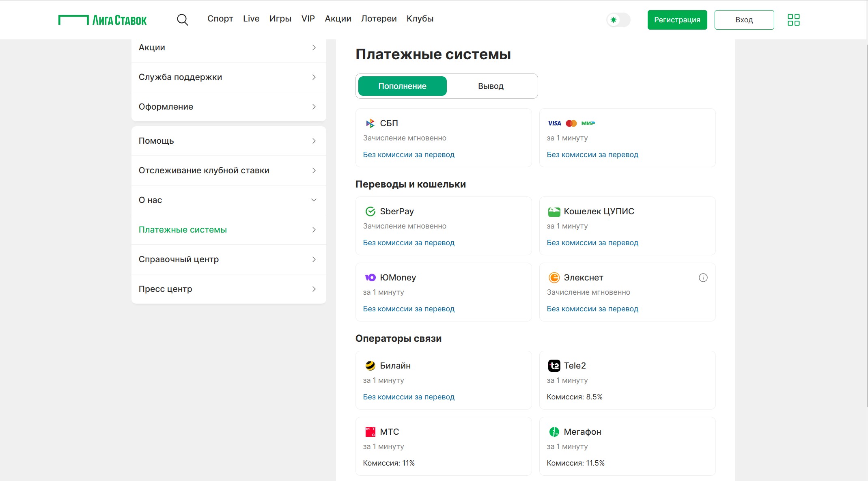Screen dimensions: 868x481
Task: Click СБП 'Без комиссии за перевод' link
Action: pos(409,155)
